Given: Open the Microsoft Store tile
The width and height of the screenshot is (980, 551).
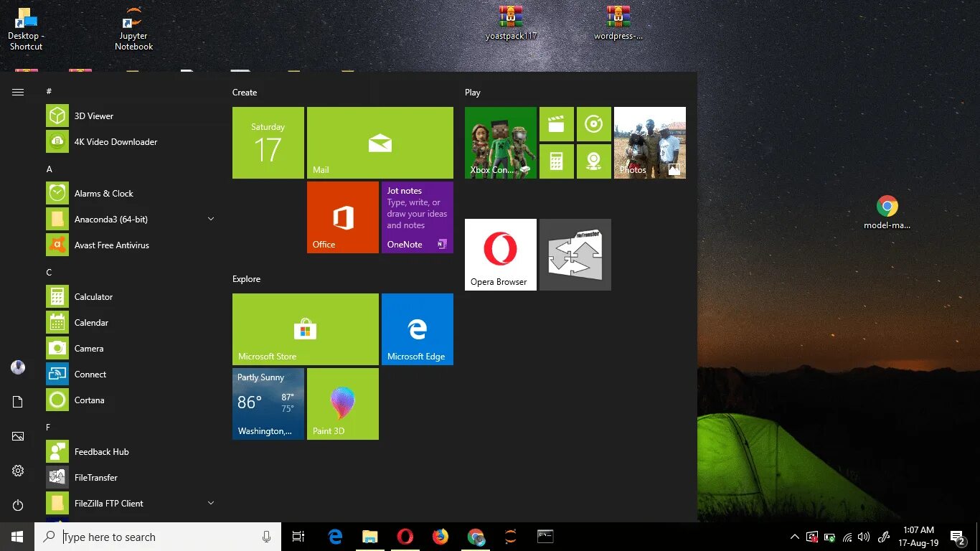Looking at the screenshot, I should [306, 329].
